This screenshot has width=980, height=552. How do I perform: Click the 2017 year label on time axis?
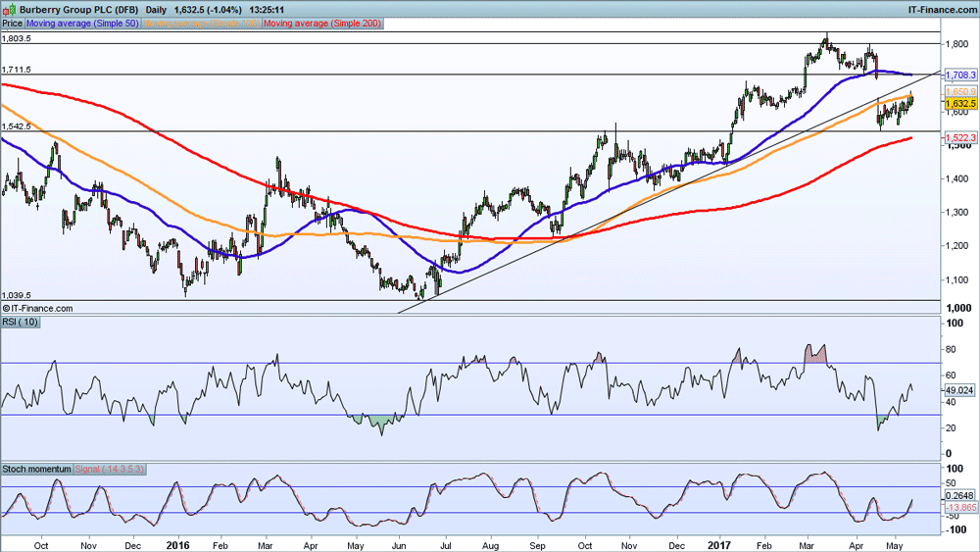(719, 545)
